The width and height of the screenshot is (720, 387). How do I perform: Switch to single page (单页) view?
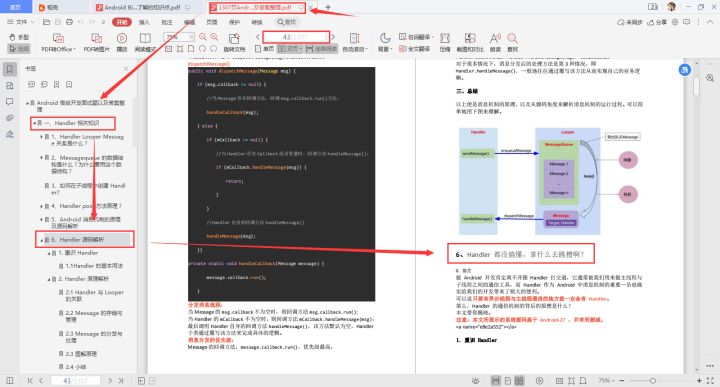click(264, 49)
